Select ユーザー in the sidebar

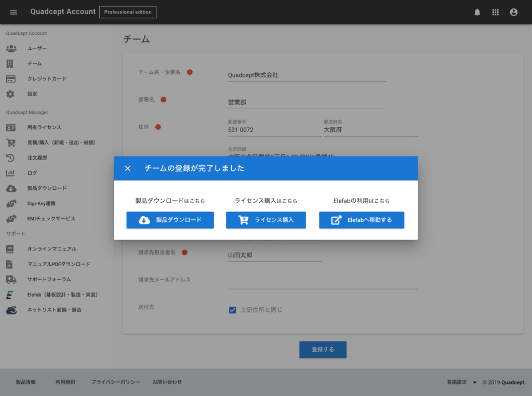[x=37, y=48]
